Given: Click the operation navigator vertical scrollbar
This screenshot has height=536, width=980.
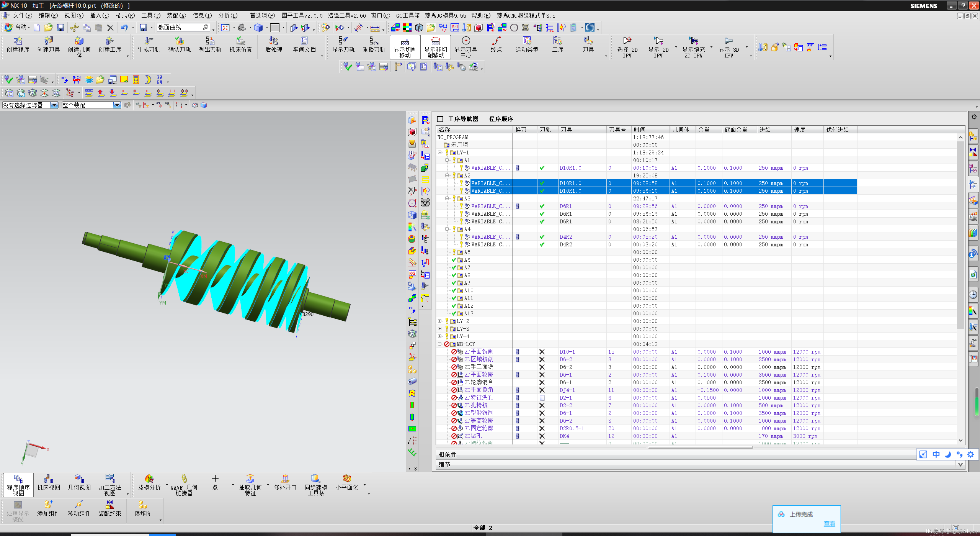Looking at the screenshot, I should click(x=960, y=234).
